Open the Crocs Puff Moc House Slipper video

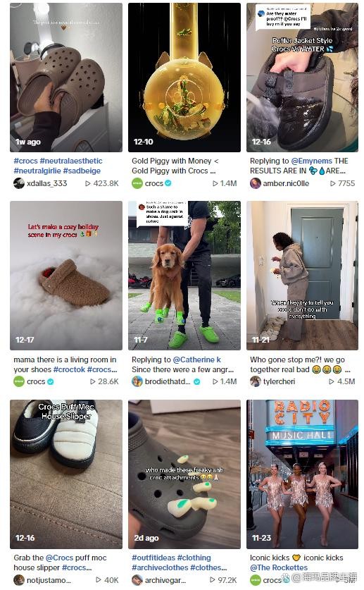[66, 474]
